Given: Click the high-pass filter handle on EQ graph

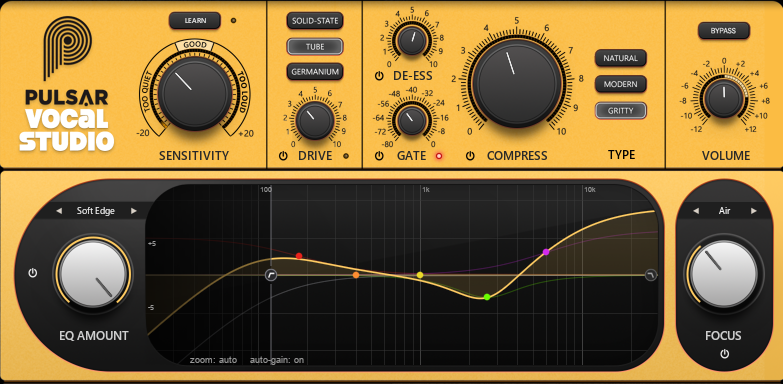Looking at the screenshot, I should 271,275.
